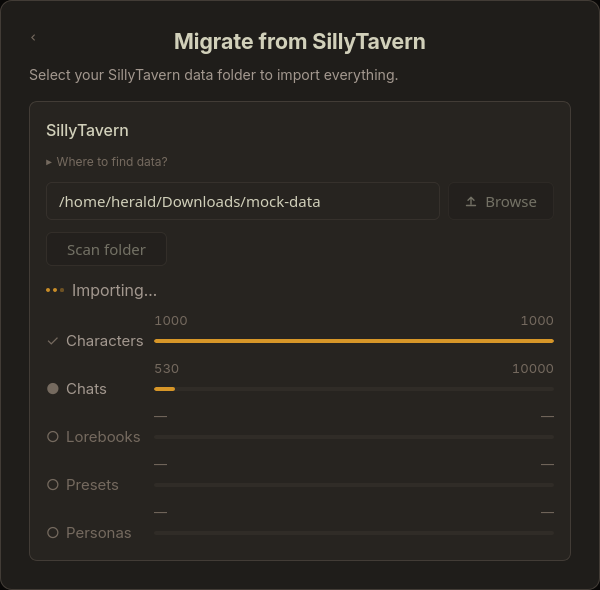Go back using the left chevron arrow
The width and height of the screenshot is (600, 590).
[33, 37]
